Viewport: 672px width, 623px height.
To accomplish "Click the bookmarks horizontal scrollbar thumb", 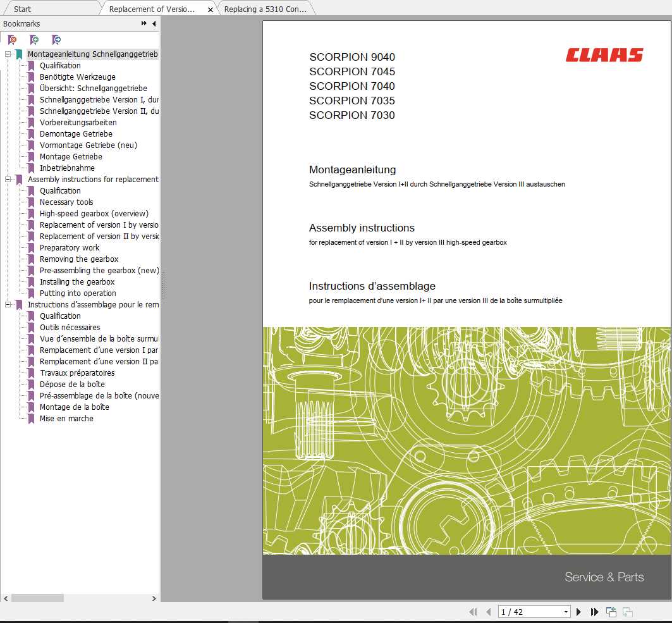I will tap(38, 598).
